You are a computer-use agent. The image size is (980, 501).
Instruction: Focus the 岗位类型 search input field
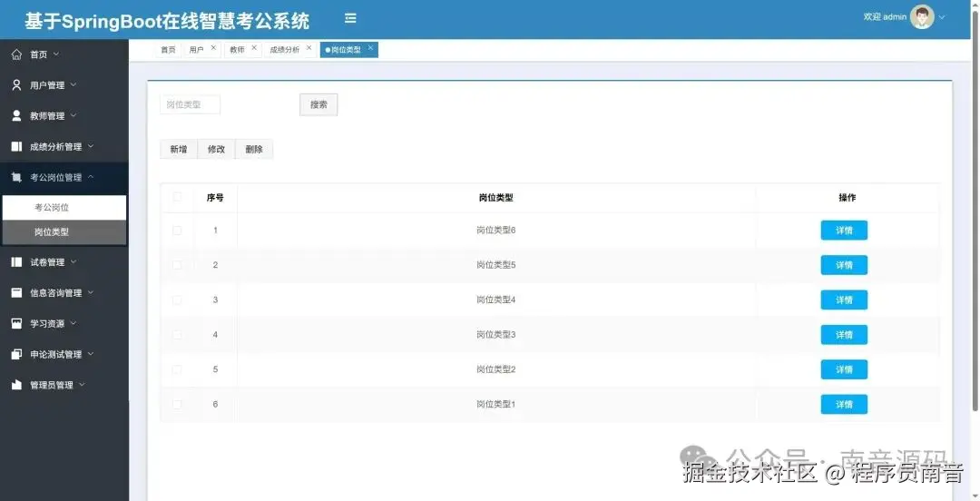tap(191, 104)
